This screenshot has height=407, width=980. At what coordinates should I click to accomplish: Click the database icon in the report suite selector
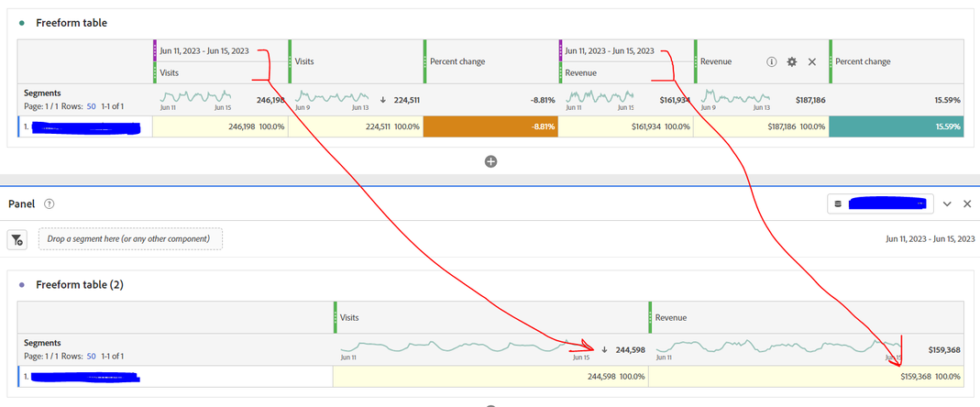coord(838,204)
